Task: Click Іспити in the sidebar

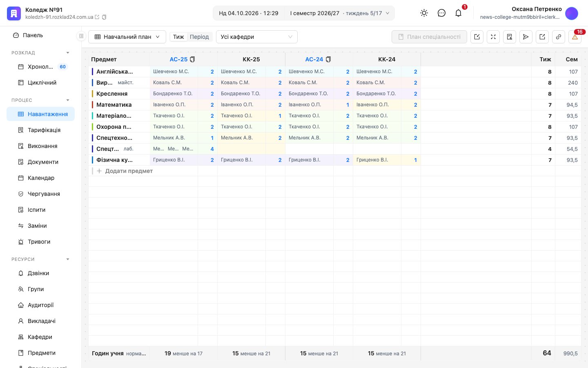Action: pyautogui.click(x=40, y=210)
